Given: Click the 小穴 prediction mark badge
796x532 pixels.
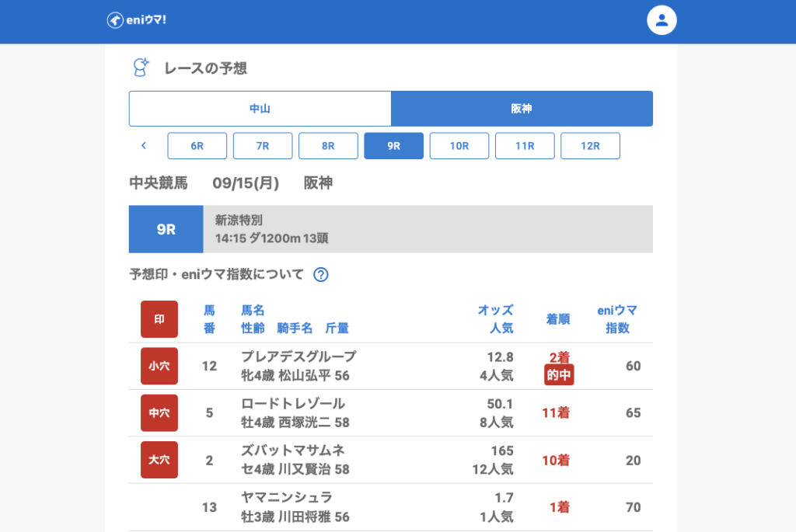Looking at the screenshot, I should coord(159,366).
